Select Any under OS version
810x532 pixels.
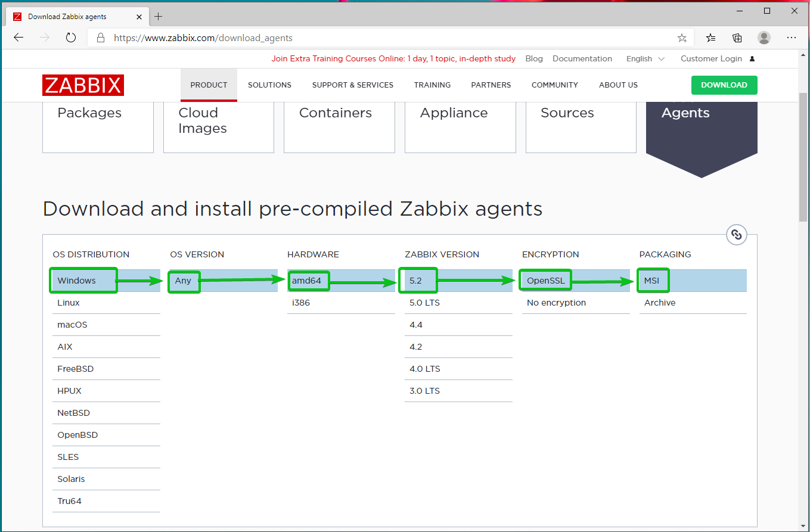224,281
